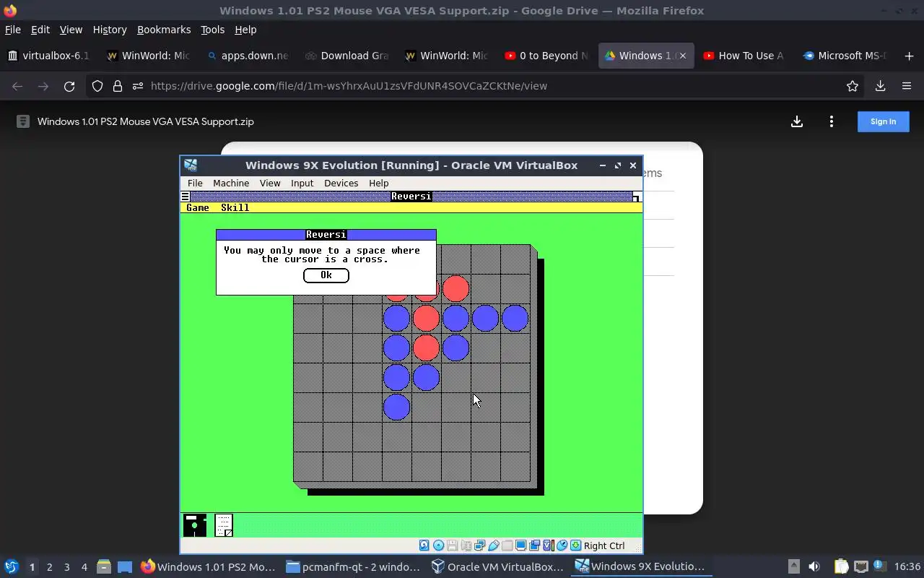
Task: Reload the current page
Action: coord(69,86)
